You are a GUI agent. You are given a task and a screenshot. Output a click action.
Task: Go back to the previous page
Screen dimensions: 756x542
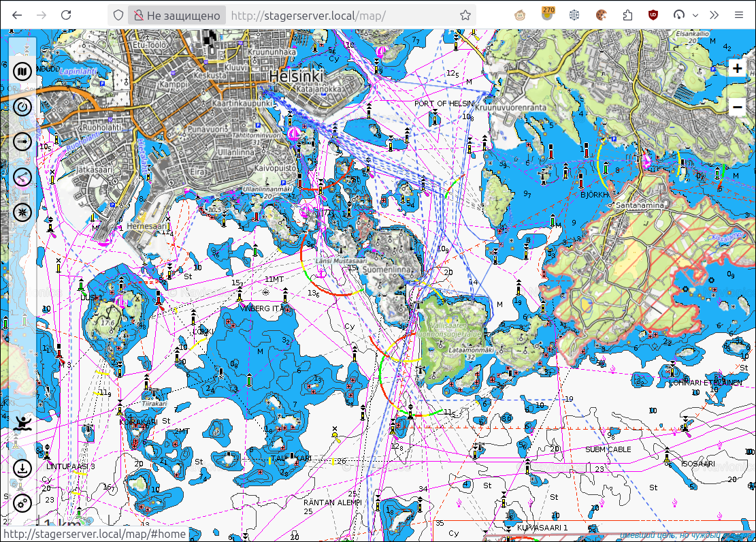tap(17, 15)
